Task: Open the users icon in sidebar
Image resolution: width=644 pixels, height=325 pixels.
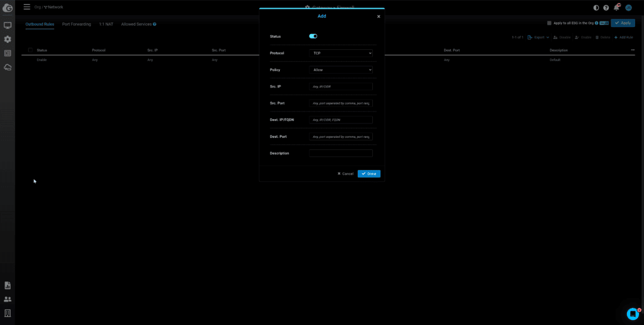Action: coord(8,299)
